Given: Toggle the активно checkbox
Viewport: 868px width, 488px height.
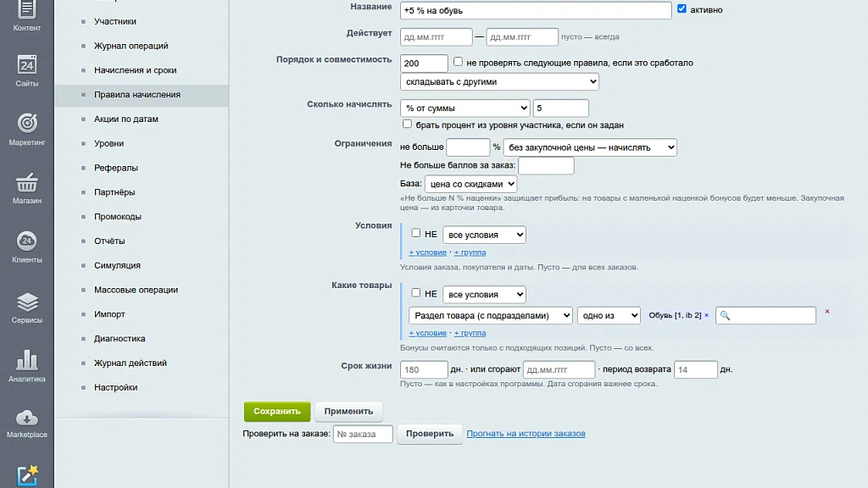Looking at the screenshot, I should pyautogui.click(x=682, y=8).
